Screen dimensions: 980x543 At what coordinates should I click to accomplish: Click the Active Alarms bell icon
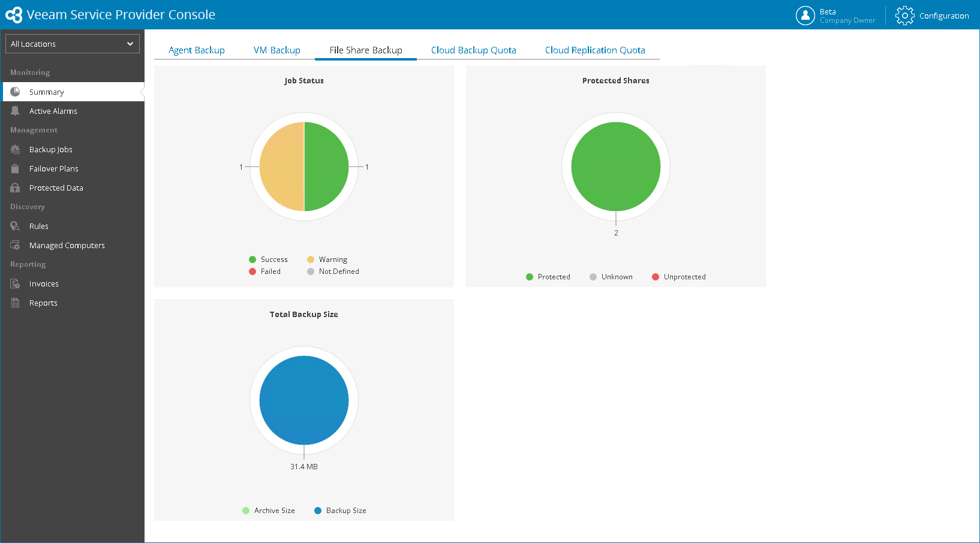[x=15, y=111]
